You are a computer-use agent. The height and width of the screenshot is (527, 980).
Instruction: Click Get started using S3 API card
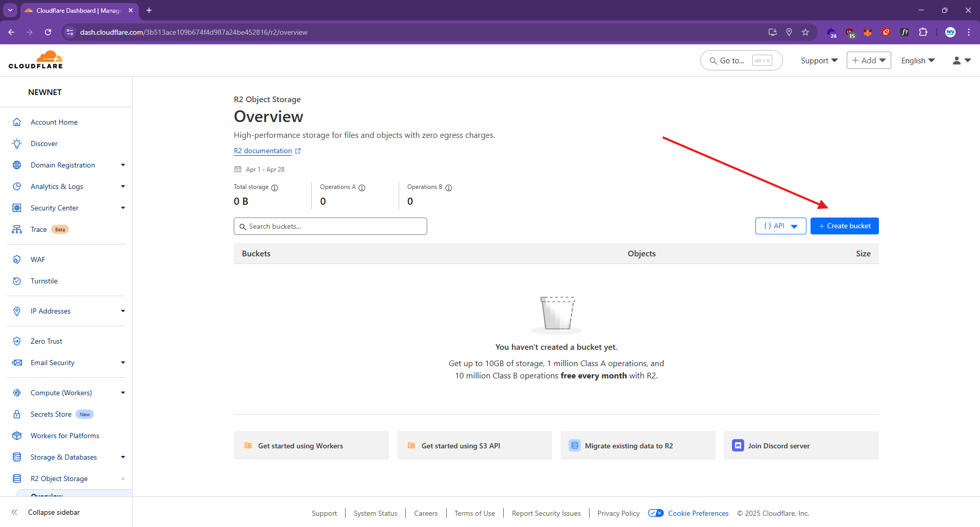pyautogui.click(x=475, y=445)
